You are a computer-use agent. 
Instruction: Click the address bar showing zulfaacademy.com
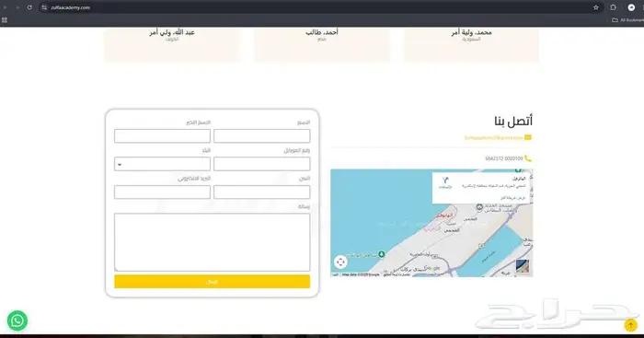320,7
